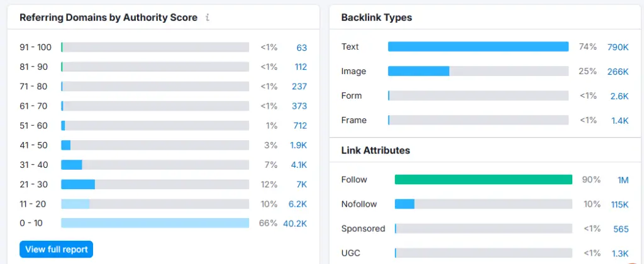
Task: Click the 112 count for score 81-90
Action: click(300, 67)
